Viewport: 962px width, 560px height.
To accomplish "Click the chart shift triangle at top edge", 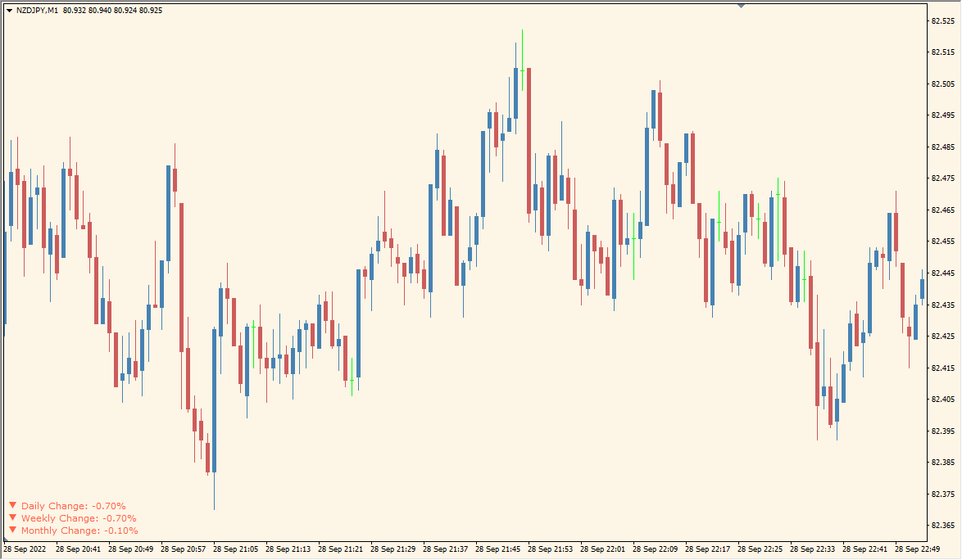I will (x=741, y=5).
